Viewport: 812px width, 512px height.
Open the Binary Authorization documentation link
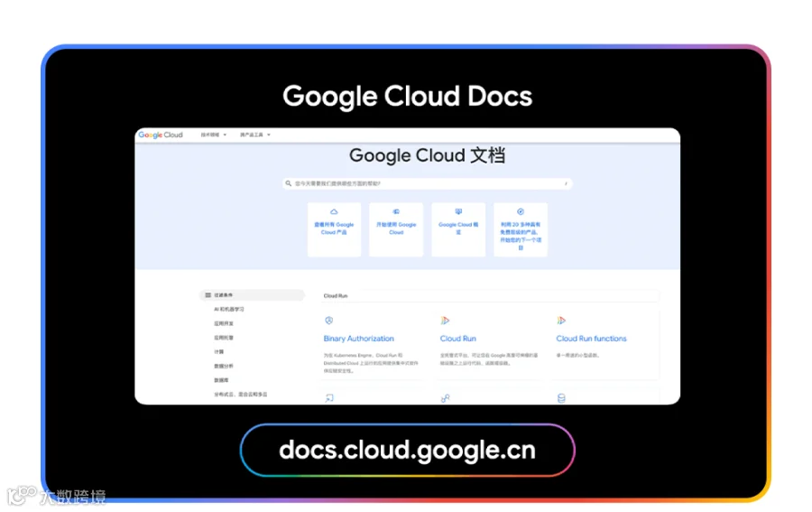click(x=359, y=339)
